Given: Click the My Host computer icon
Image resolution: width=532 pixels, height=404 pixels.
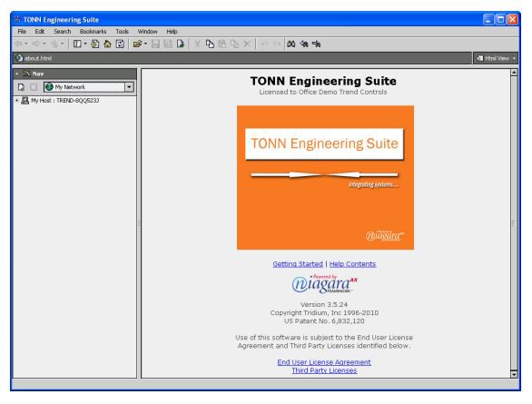Looking at the screenshot, I should [x=25, y=101].
